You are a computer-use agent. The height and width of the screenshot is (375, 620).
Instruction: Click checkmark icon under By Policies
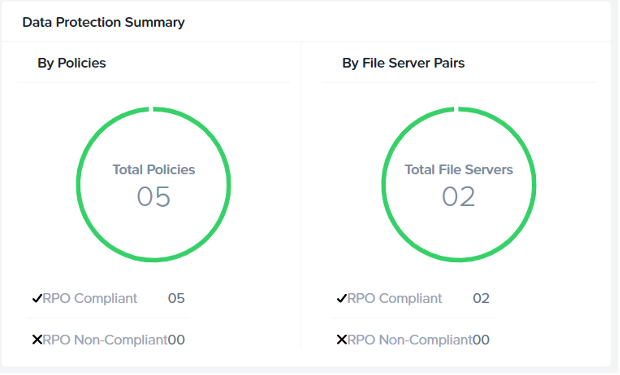[37, 298]
